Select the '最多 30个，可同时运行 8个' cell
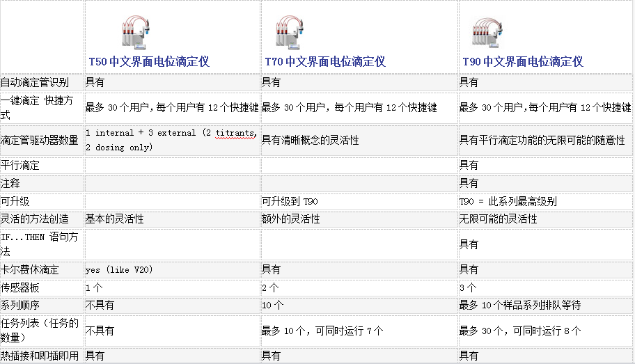 coord(520,331)
